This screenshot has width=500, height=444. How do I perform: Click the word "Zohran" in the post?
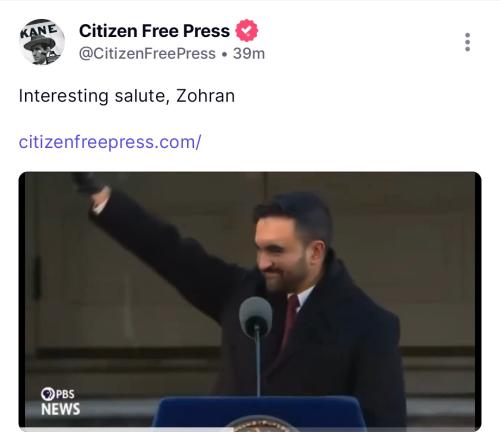[205, 96]
